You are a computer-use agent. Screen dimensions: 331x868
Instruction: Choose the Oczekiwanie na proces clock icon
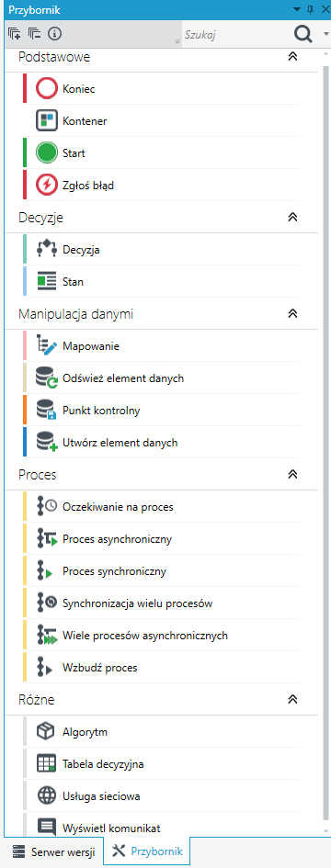(x=47, y=506)
